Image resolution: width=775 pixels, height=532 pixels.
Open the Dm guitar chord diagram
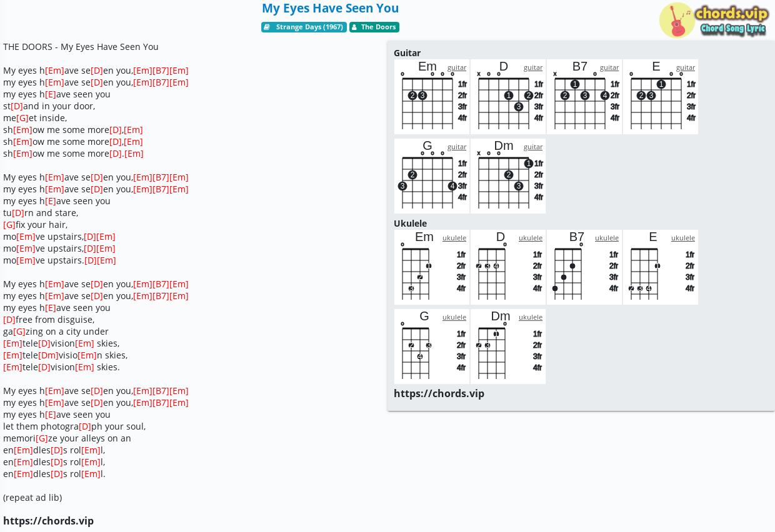click(508, 176)
